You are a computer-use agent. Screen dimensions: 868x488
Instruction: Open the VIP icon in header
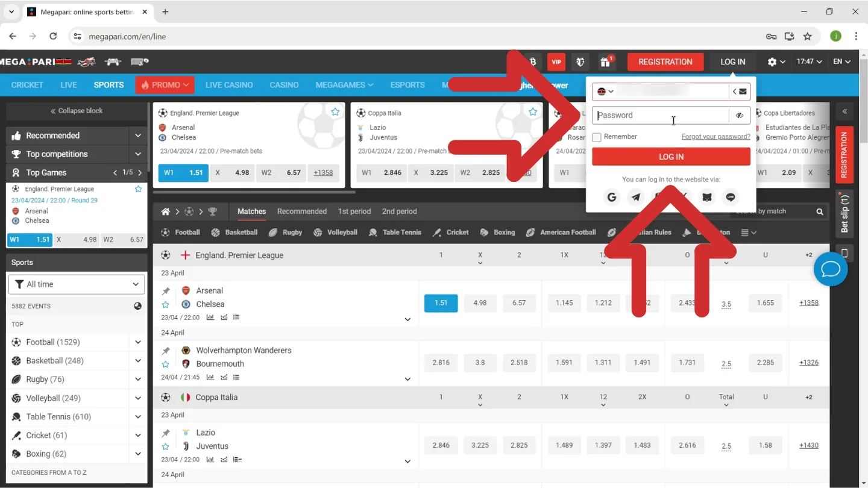556,61
